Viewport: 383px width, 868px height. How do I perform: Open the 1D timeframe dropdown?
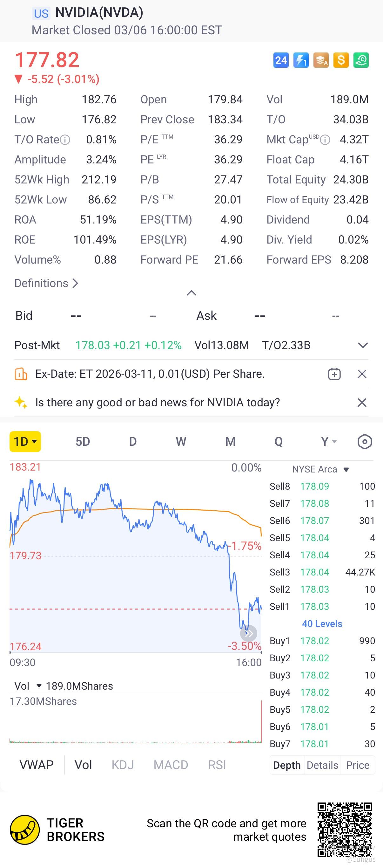click(x=25, y=441)
